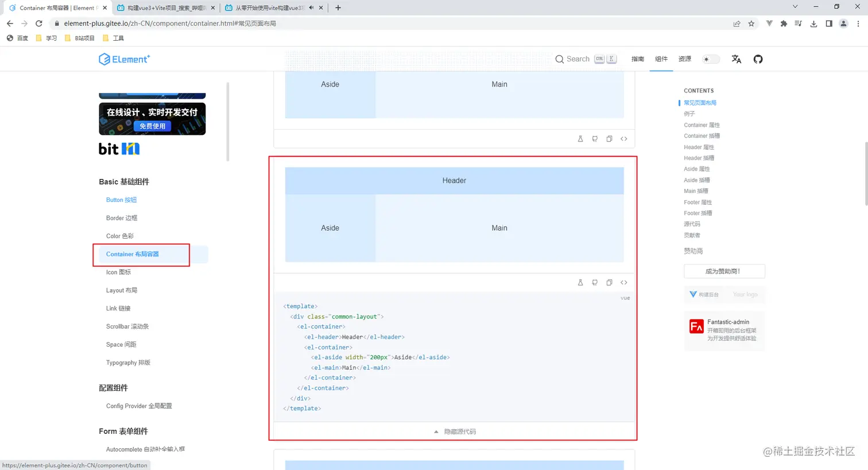
Task: Open Button 按钮 in the sidebar
Action: (x=121, y=200)
